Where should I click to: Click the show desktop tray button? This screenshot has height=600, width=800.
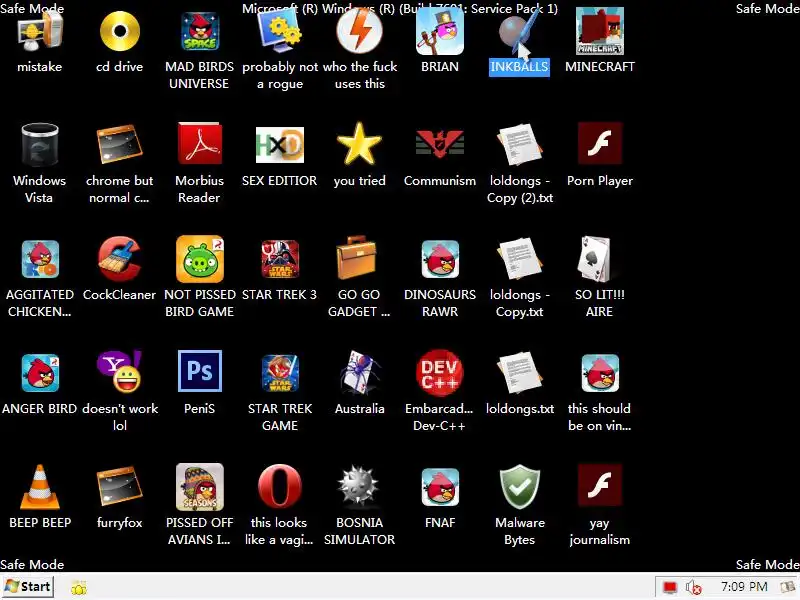pos(789,587)
